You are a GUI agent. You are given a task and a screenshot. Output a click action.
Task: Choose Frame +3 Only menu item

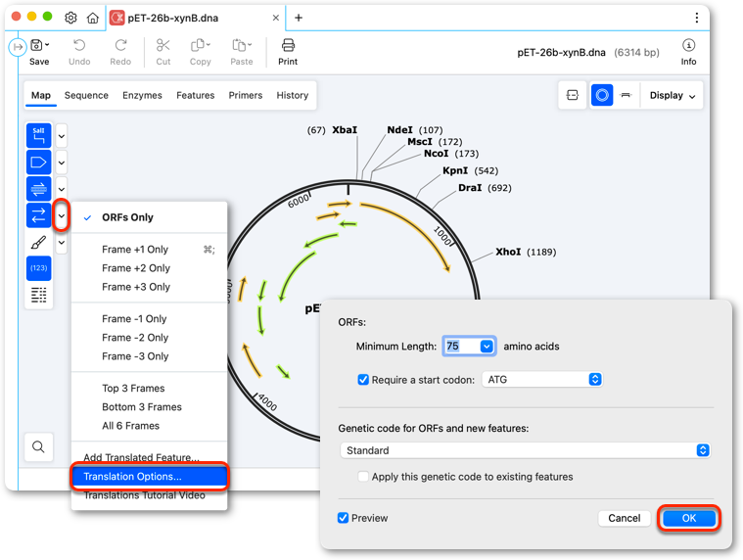pos(149,287)
